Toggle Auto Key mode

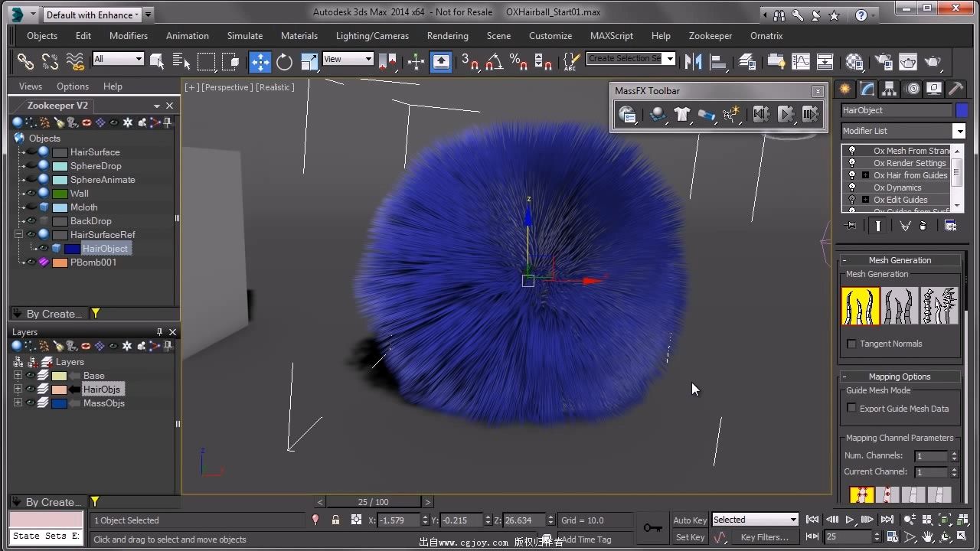pyautogui.click(x=690, y=520)
